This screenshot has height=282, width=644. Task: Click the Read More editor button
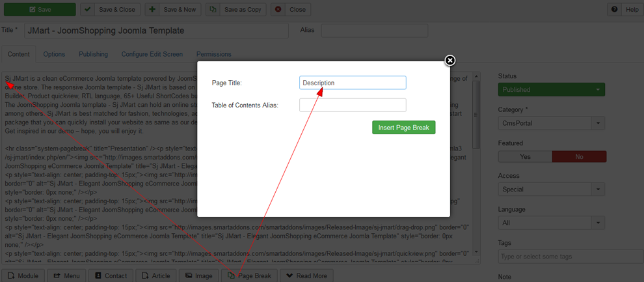pos(306,275)
